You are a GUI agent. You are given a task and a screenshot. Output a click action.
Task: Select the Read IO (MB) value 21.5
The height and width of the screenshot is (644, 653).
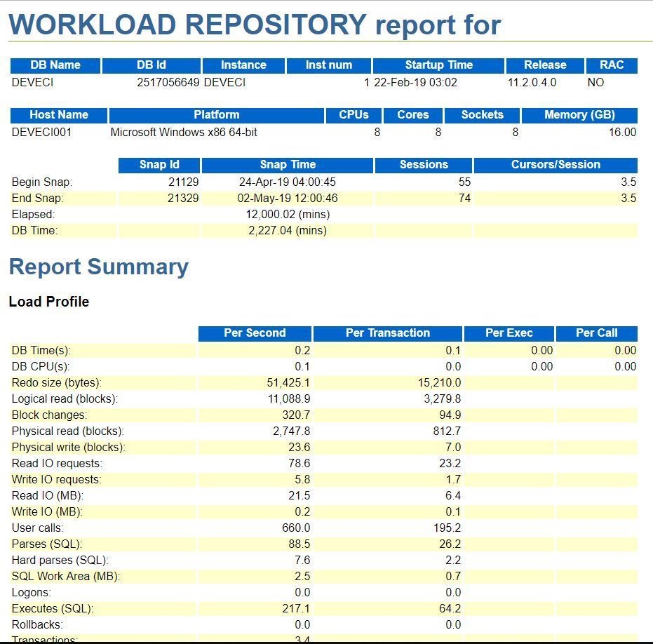point(299,496)
